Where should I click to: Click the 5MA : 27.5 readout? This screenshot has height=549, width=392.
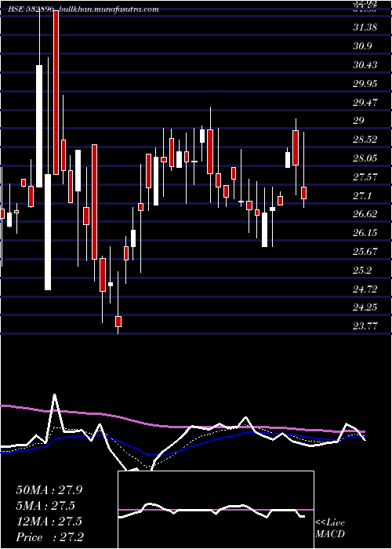coord(45,506)
